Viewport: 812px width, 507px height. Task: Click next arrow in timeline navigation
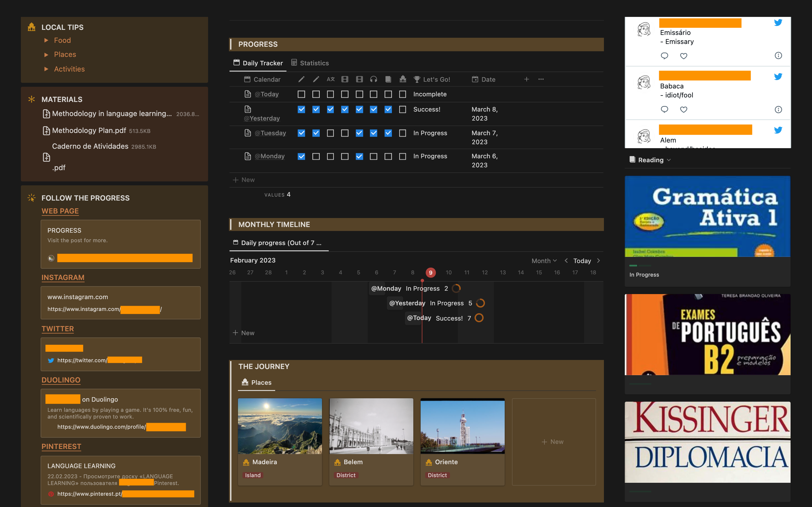(598, 261)
